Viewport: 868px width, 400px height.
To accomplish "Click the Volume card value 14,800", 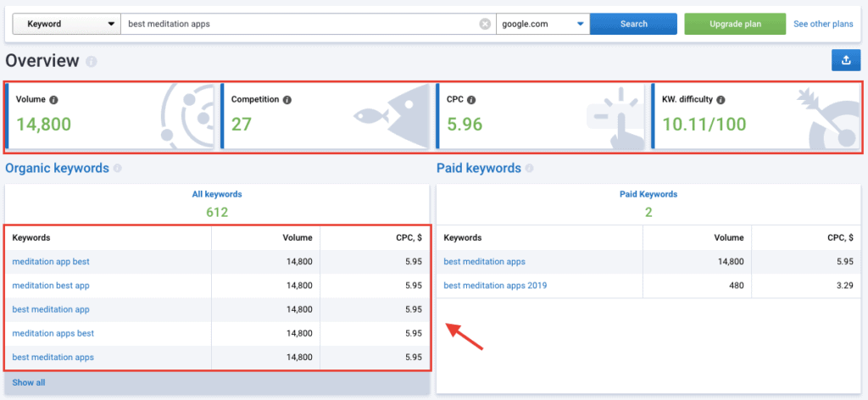I will click(x=43, y=124).
